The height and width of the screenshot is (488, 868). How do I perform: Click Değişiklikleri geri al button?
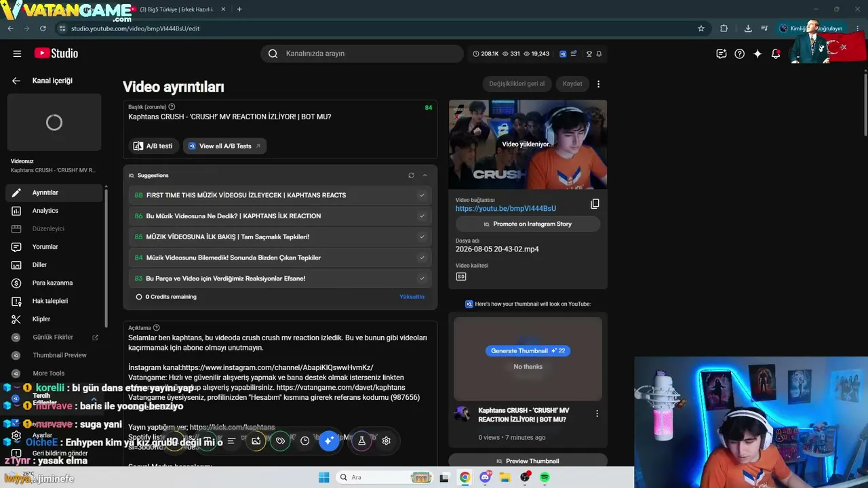(517, 84)
